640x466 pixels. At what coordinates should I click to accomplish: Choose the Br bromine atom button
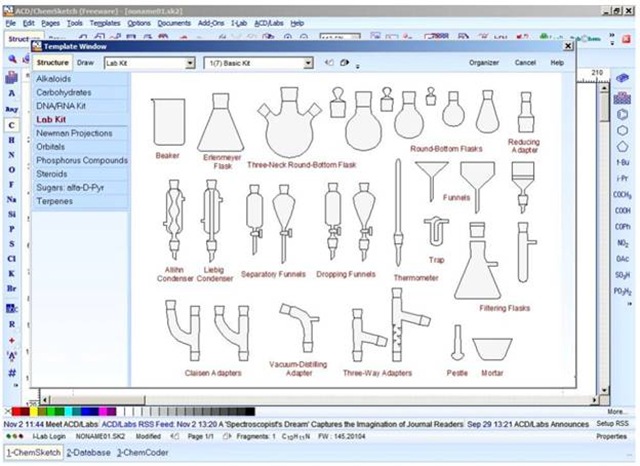(x=11, y=288)
